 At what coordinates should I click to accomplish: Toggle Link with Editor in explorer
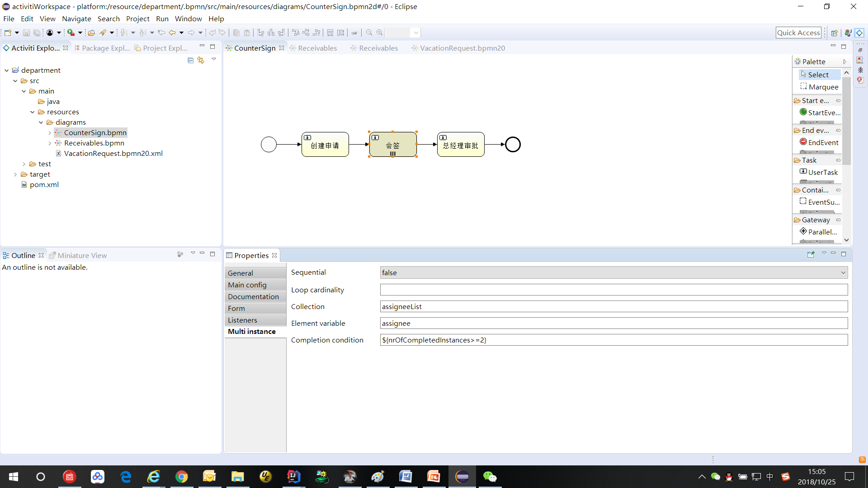[201, 60]
